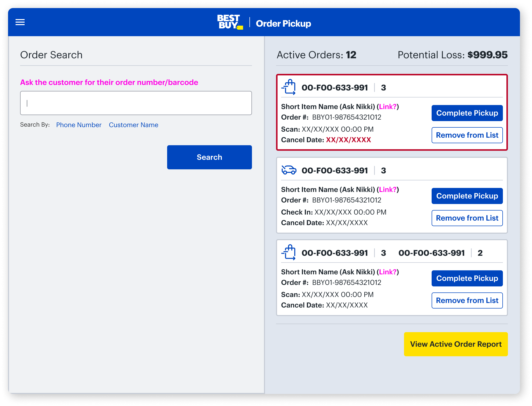532x406 pixels.
Task: Click the curbside car icon on second order
Action: [289, 170]
